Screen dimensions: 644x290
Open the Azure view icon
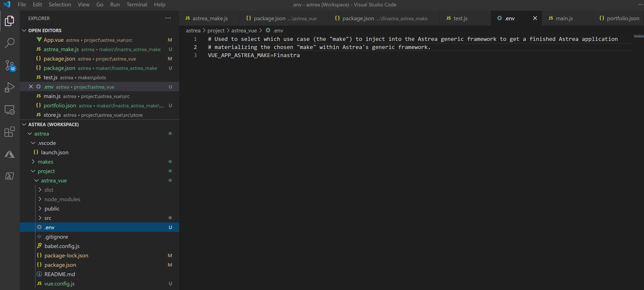click(10, 154)
